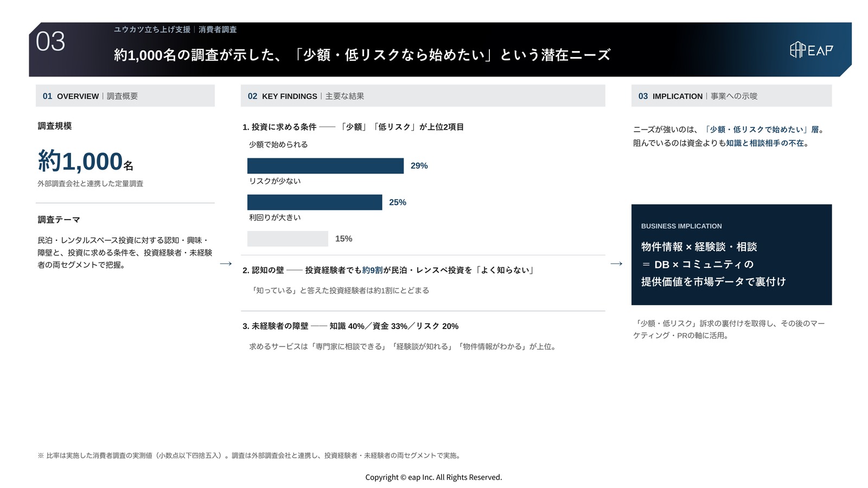868x488 pixels.
Task: Click the '01 OVERVIEW 調査概要' section header
Action: (125, 96)
